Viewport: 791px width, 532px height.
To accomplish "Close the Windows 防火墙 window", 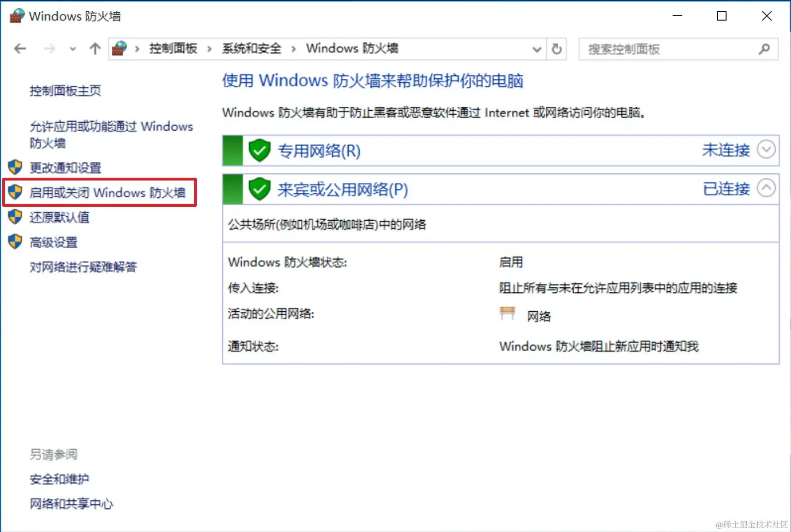I will click(x=767, y=16).
